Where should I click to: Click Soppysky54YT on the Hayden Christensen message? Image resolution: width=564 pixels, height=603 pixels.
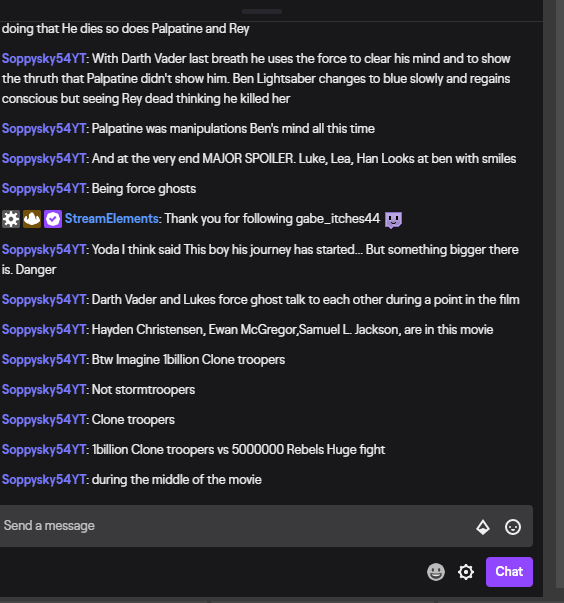(44, 330)
